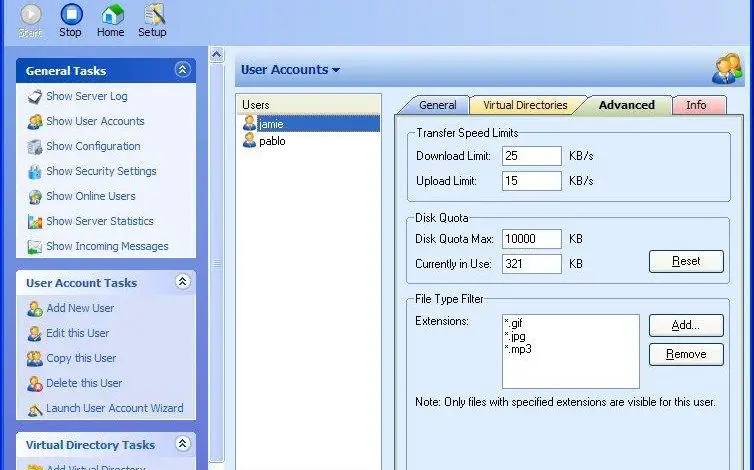The height and width of the screenshot is (470, 754).
Task: Open the Show Server Log link
Action: pyautogui.click(x=87, y=96)
